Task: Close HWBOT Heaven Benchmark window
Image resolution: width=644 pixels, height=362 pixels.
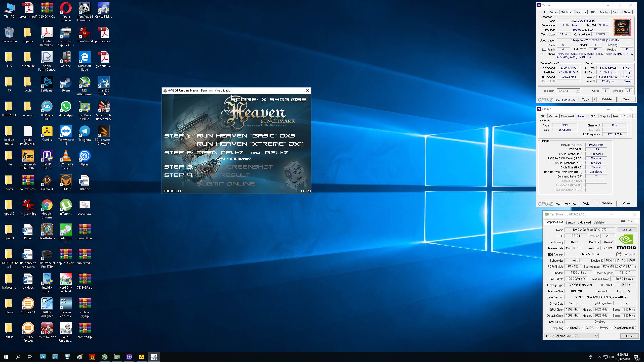Action: point(307,90)
